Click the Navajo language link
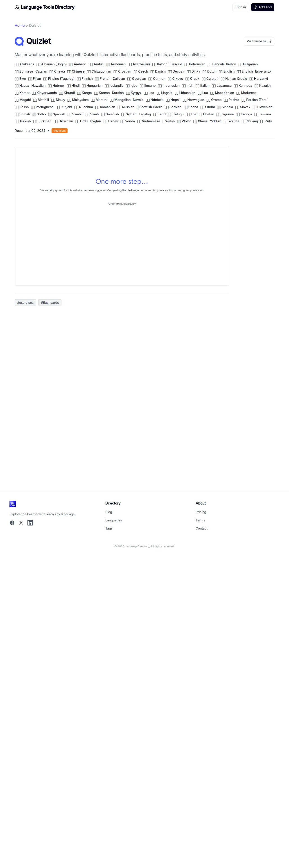This screenshot has height=868, width=289. pyautogui.click(x=138, y=100)
